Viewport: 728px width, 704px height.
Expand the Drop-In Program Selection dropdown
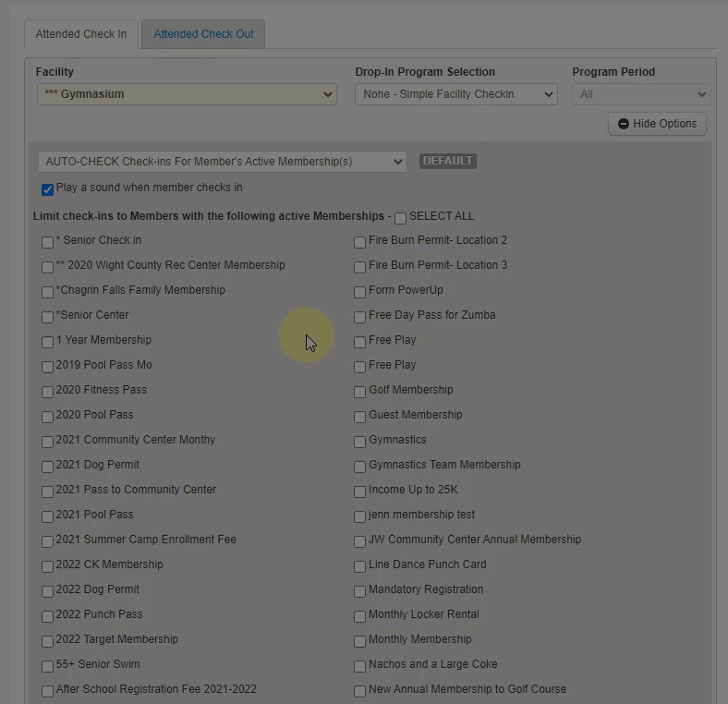tap(455, 94)
